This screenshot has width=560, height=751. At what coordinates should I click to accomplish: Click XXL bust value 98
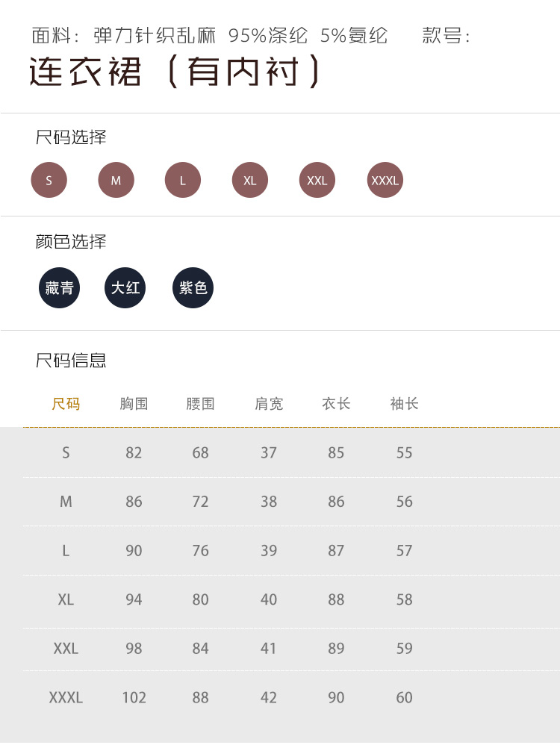(134, 649)
